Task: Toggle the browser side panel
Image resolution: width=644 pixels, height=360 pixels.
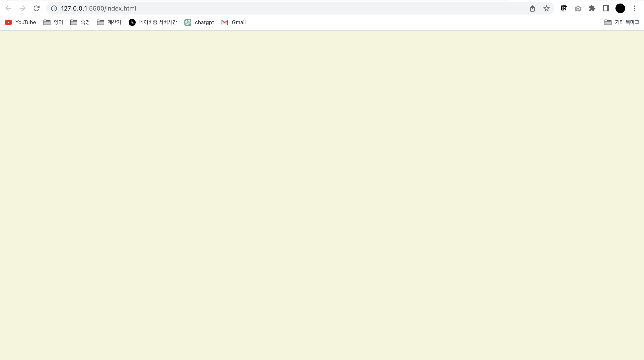Action: coord(606,9)
